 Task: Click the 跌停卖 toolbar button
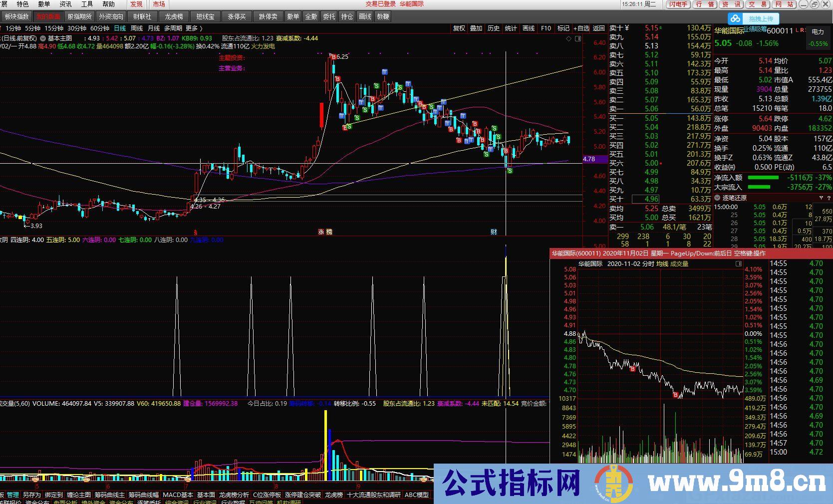click(x=268, y=16)
